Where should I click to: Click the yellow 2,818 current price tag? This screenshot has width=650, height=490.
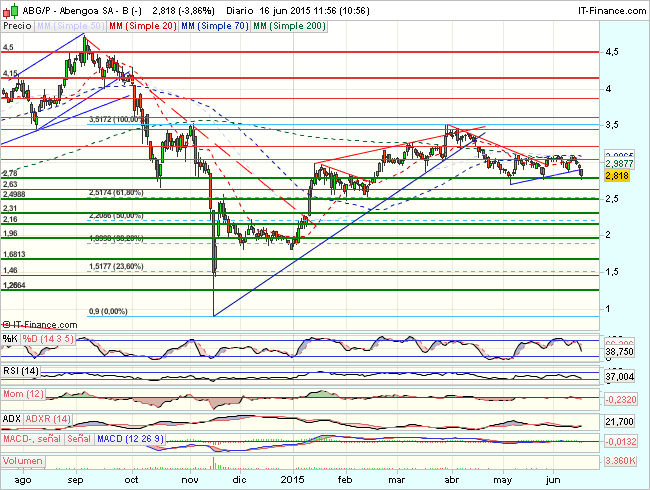(x=617, y=176)
